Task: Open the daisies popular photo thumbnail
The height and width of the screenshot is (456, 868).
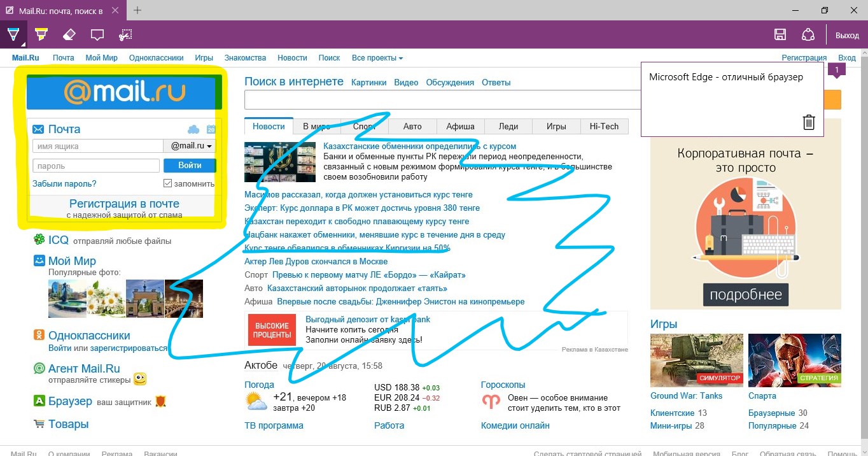Action: coord(106,299)
